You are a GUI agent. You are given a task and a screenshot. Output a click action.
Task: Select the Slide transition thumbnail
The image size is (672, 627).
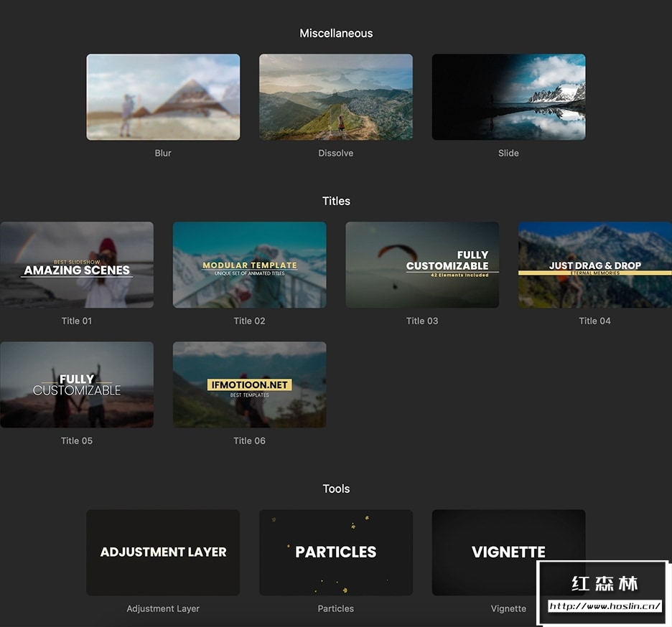(x=508, y=97)
